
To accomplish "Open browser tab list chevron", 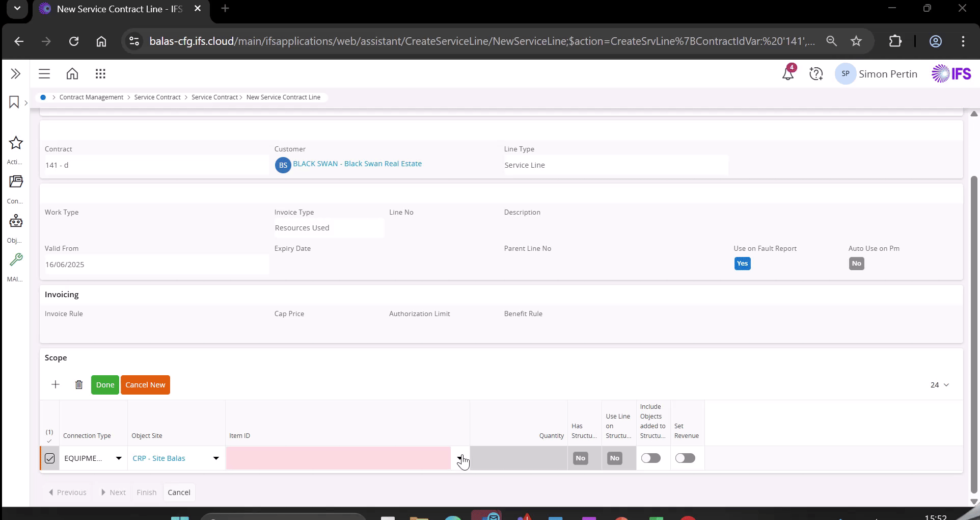I will click(x=17, y=9).
